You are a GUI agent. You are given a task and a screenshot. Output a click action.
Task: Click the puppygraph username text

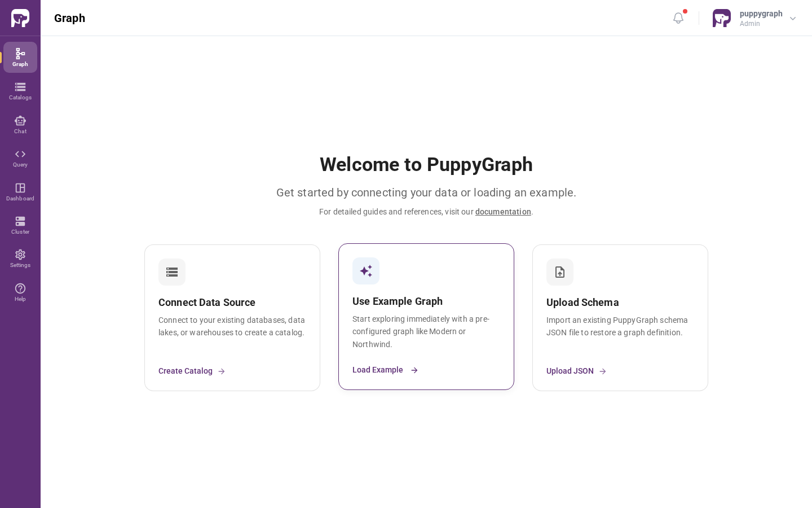[761, 14]
